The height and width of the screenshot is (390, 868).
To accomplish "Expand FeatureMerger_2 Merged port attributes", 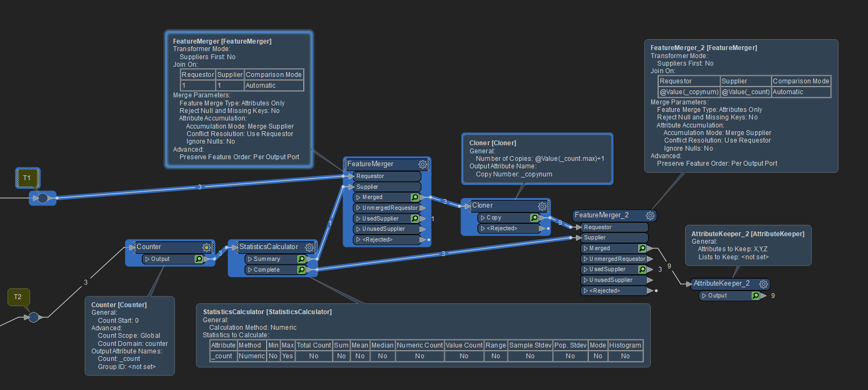I will pos(586,249).
